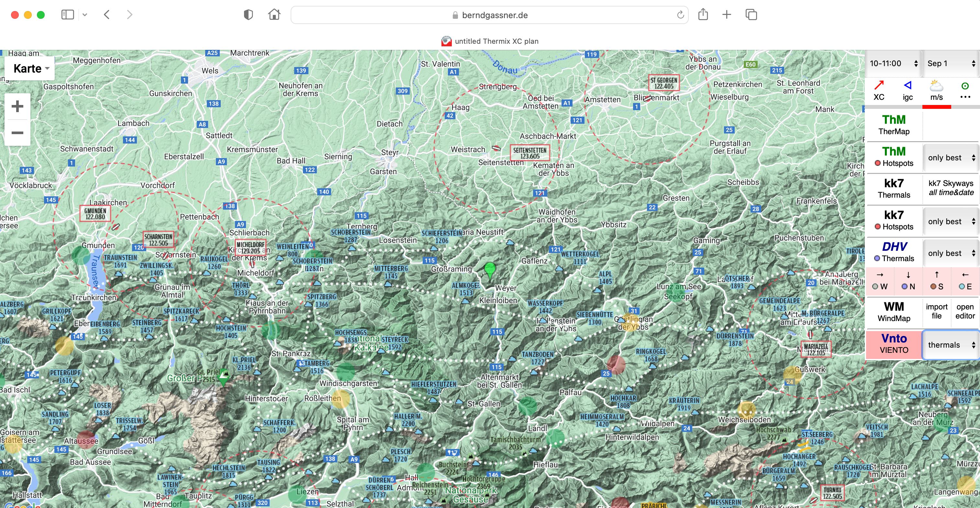Open the three-dots more options icon
980x508 pixels.
965,97
